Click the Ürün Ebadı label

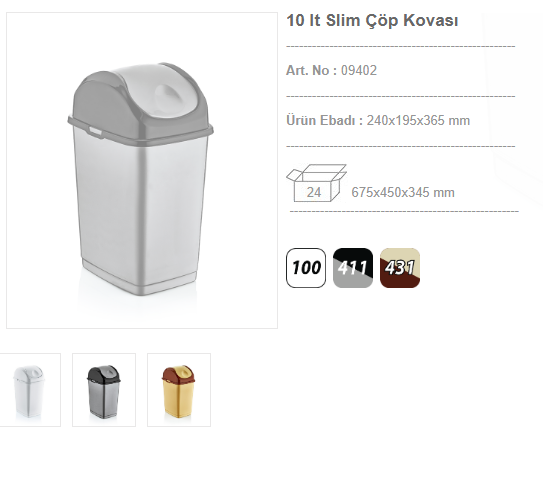click(x=324, y=121)
